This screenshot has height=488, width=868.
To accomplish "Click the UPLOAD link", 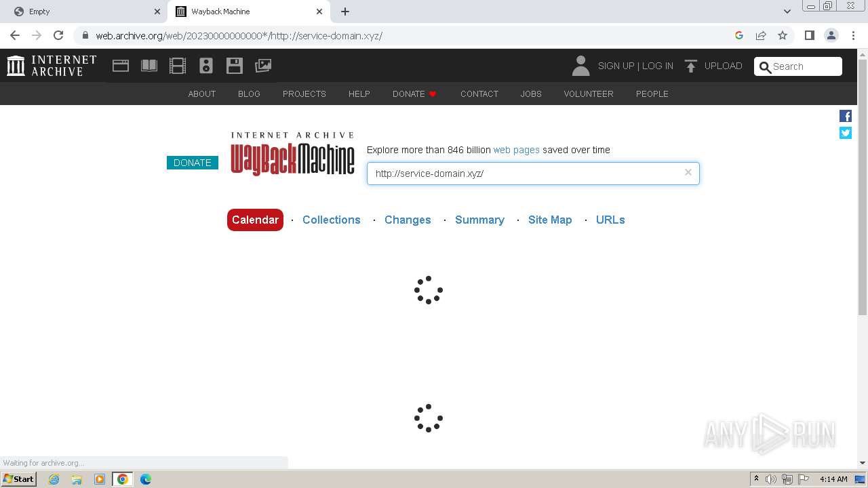I will (724, 66).
